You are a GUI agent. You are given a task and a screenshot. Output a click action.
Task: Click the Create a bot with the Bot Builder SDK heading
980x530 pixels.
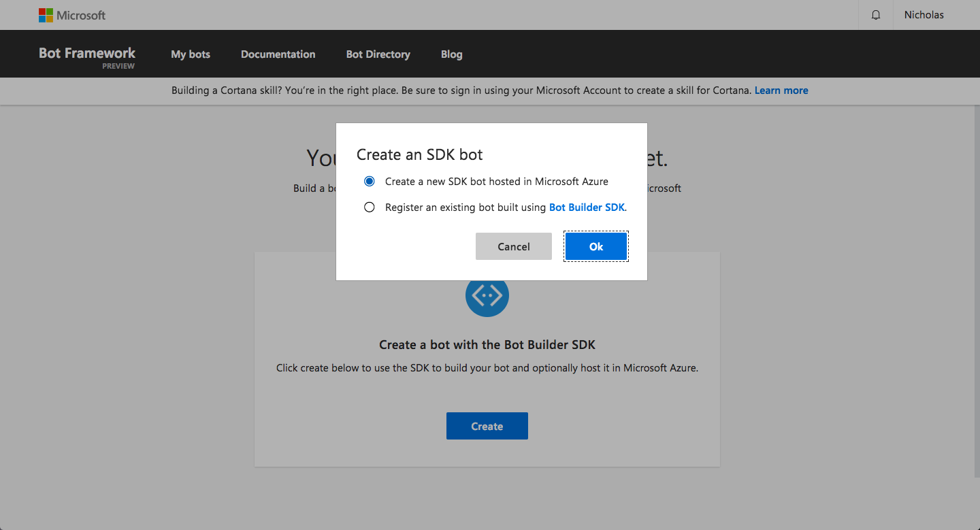pyautogui.click(x=487, y=345)
